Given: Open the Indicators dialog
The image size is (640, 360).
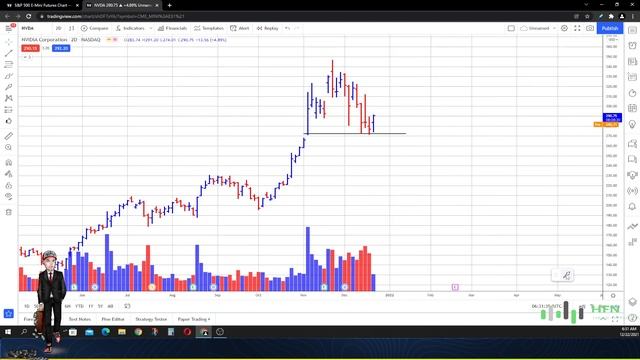Looking at the screenshot, I should (x=130, y=28).
